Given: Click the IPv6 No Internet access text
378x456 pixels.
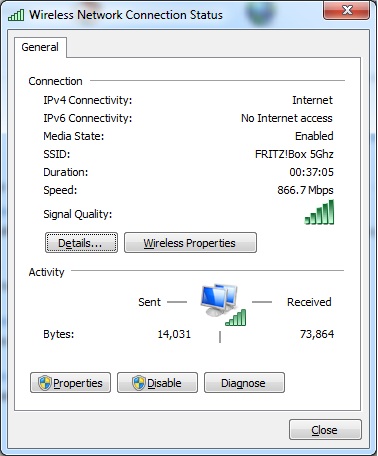Looking at the screenshot, I should (x=287, y=118).
